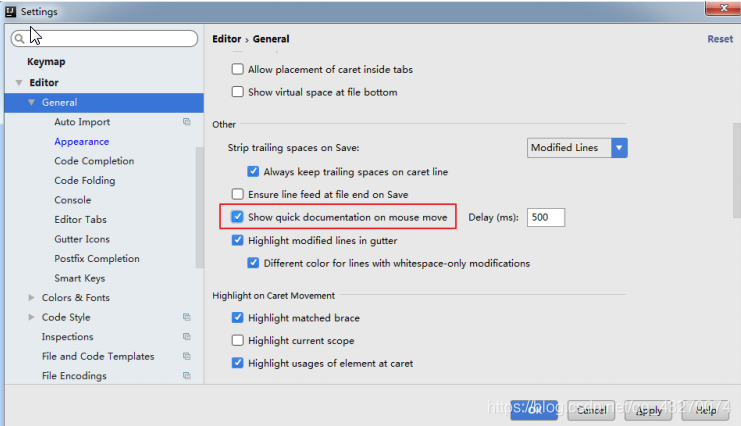Click the search magnifier icon in settings
This screenshot has width=741, height=426.
click(x=19, y=39)
